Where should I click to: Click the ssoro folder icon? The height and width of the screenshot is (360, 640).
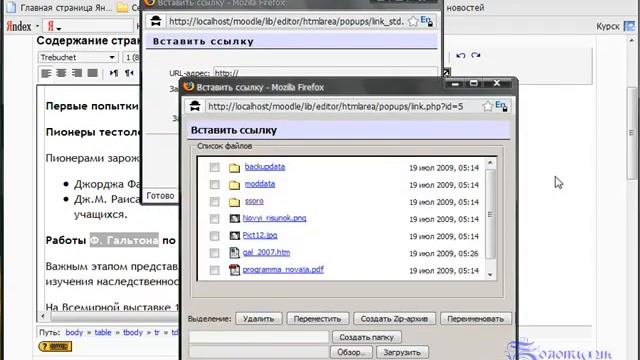tap(234, 202)
